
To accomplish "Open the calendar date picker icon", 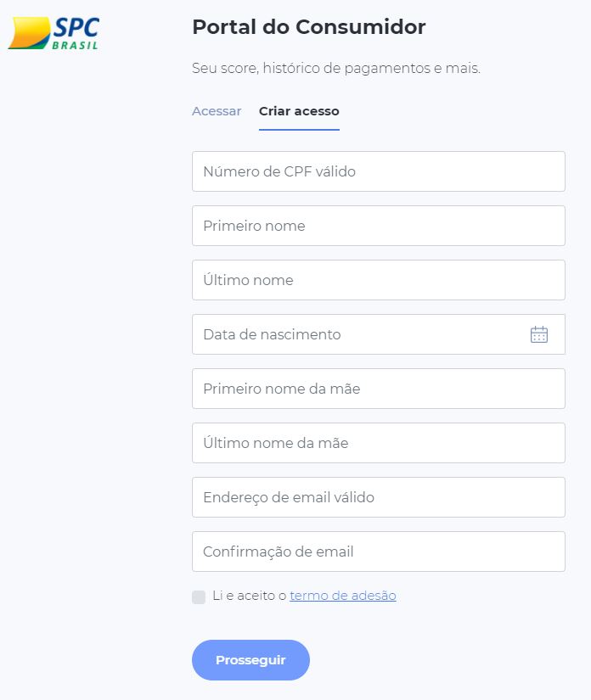I will click(539, 334).
